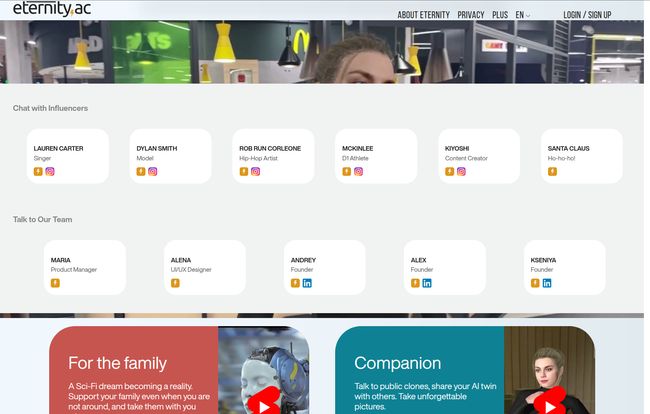This screenshot has height=414, width=650.
Task: Click the Talk to Our Team heading
Action: click(x=42, y=220)
